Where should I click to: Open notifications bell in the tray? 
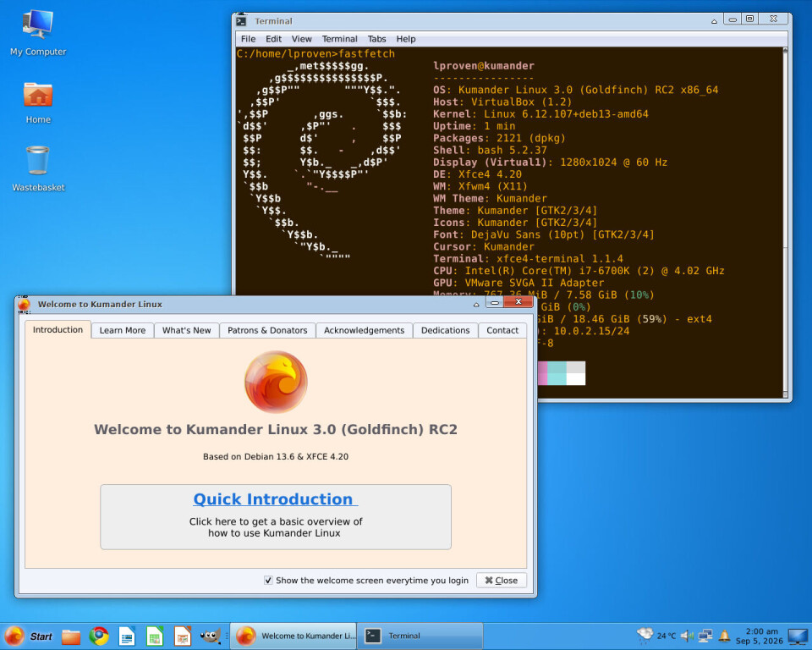(725, 636)
